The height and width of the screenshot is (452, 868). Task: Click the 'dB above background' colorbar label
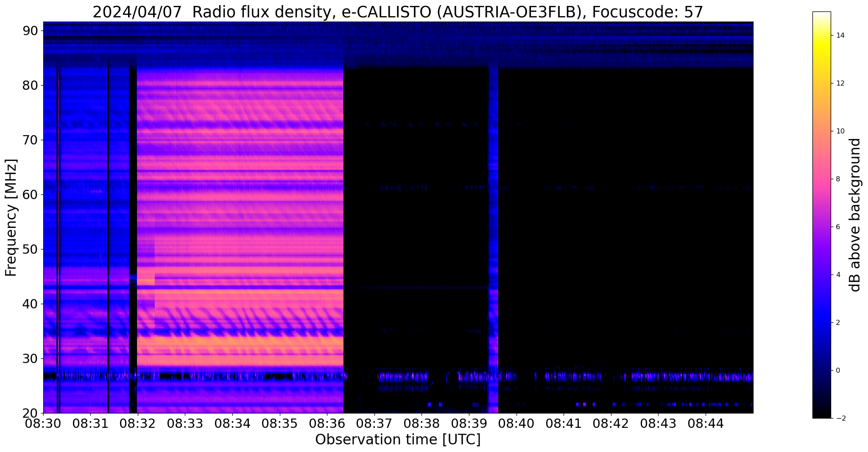(x=855, y=215)
